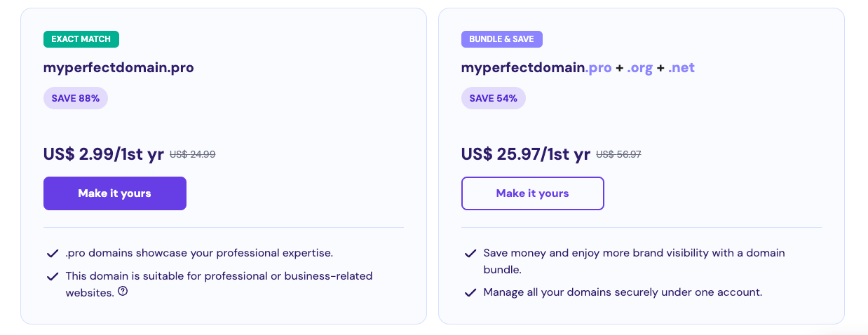The width and height of the screenshot is (868, 335).
Task: Click the BUNDLE & SAVE badge
Action: click(501, 39)
